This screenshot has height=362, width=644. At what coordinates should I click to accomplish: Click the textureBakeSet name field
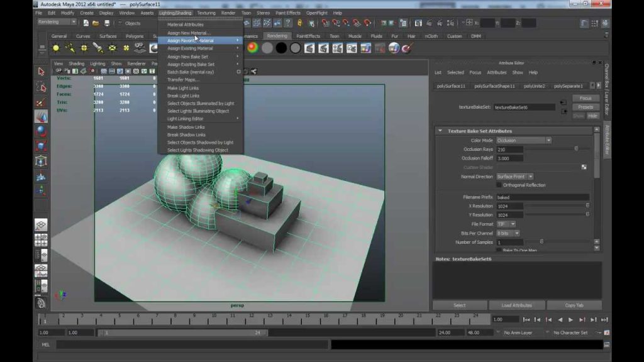524,107
